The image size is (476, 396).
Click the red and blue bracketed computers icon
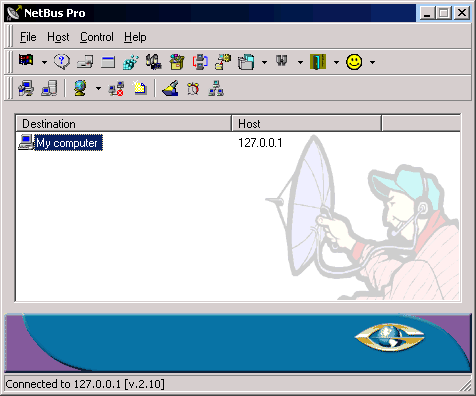(x=200, y=62)
